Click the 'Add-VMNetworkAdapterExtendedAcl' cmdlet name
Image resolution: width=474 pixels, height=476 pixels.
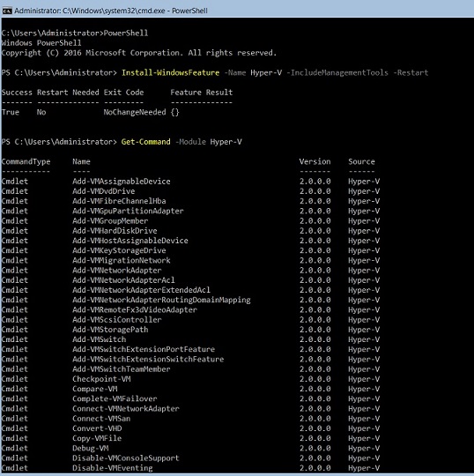141,290
